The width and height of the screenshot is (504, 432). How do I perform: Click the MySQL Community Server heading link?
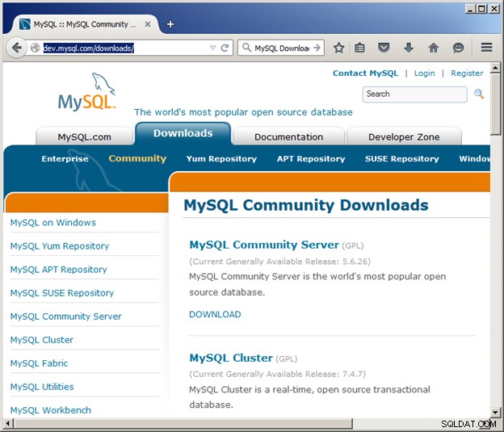point(264,245)
